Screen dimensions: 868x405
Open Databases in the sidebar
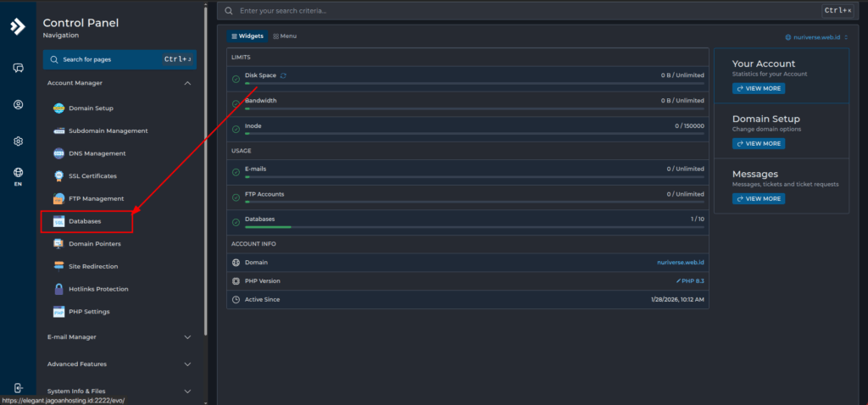(x=85, y=221)
